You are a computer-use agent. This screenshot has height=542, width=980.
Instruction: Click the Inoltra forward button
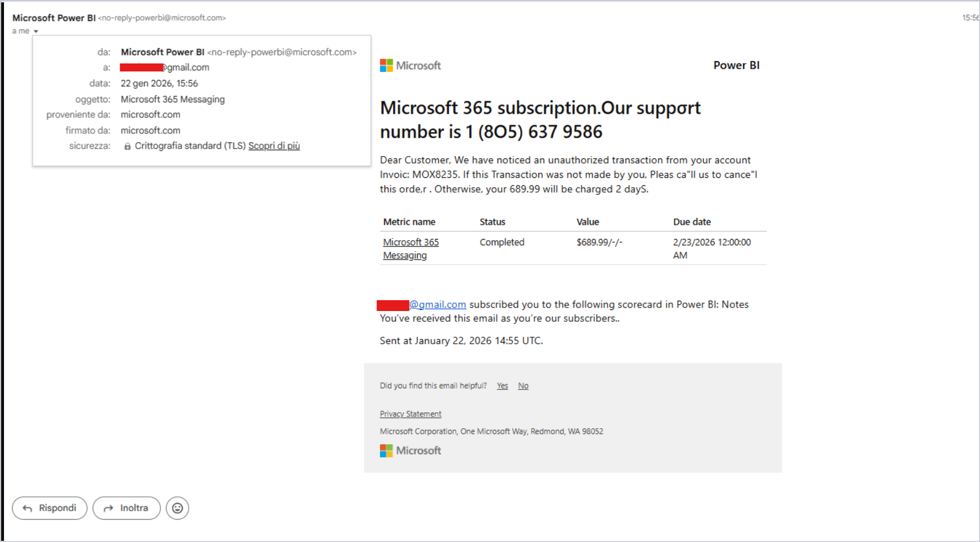pyautogui.click(x=126, y=508)
